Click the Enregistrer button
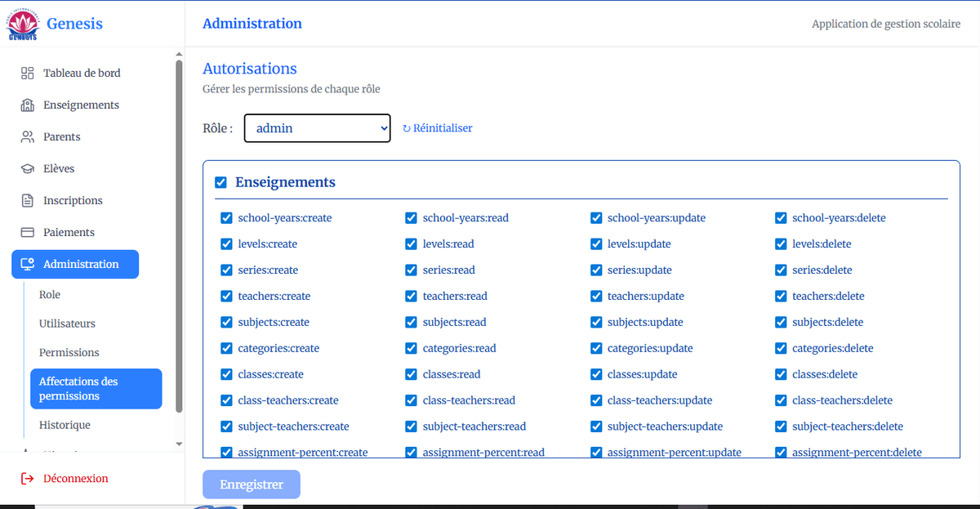The width and height of the screenshot is (980, 509). click(x=252, y=484)
